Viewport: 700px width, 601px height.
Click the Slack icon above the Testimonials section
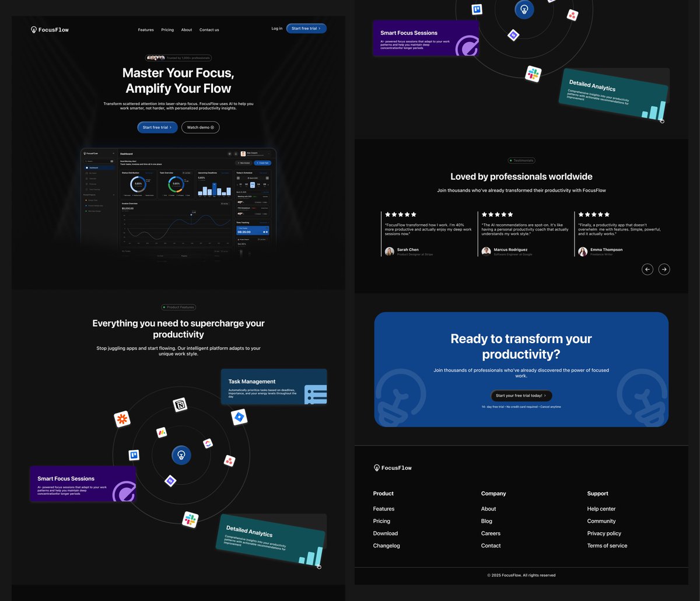point(533,74)
